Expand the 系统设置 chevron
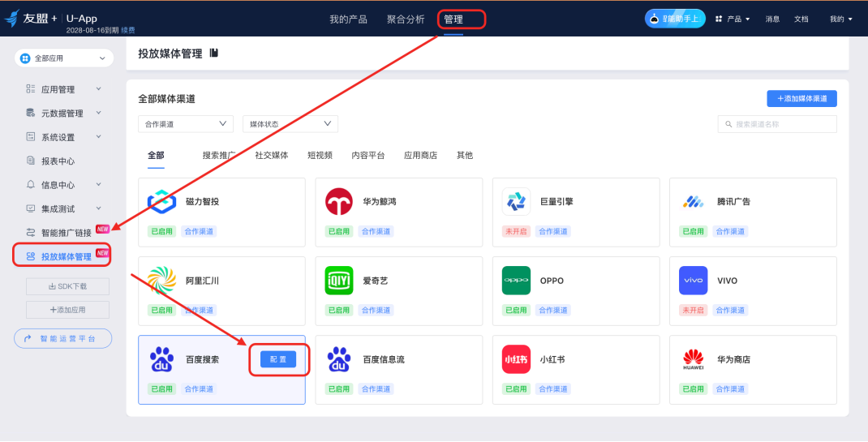Screen dimensions: 868x442 98,136
